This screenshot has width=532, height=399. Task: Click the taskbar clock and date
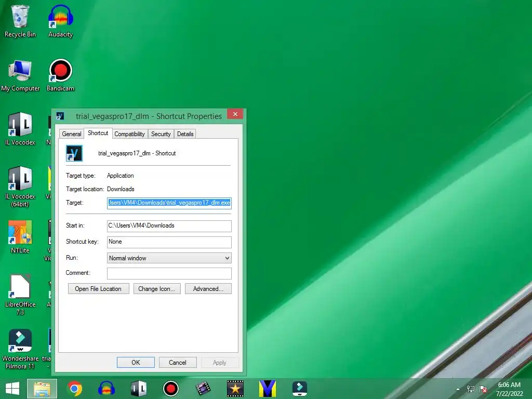tap(509, 389)
